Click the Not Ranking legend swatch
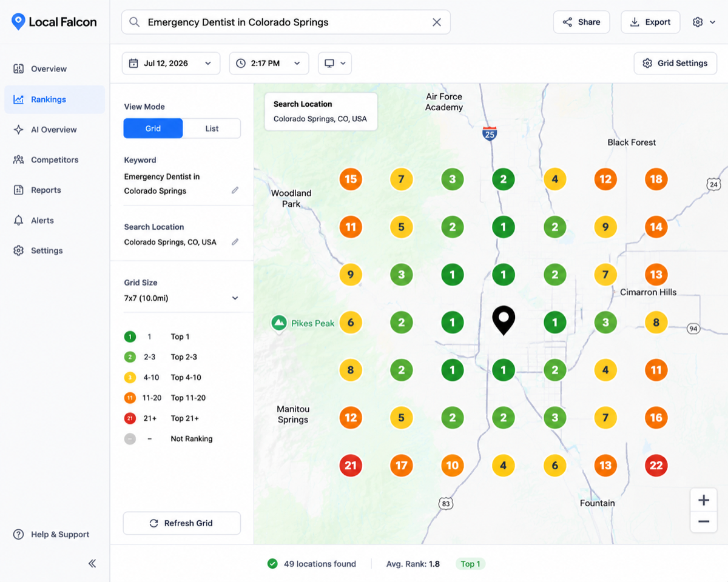This screenshot has width=728, height=582. point(130,439)
